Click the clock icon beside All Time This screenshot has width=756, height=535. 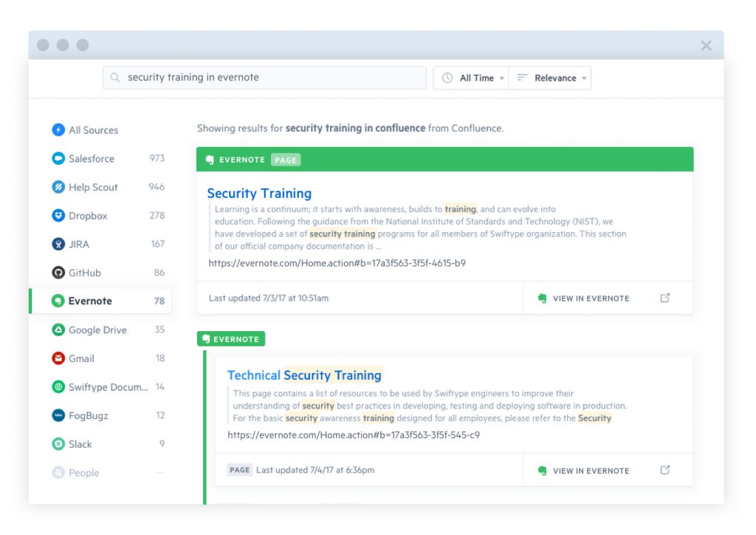[447, 78]
